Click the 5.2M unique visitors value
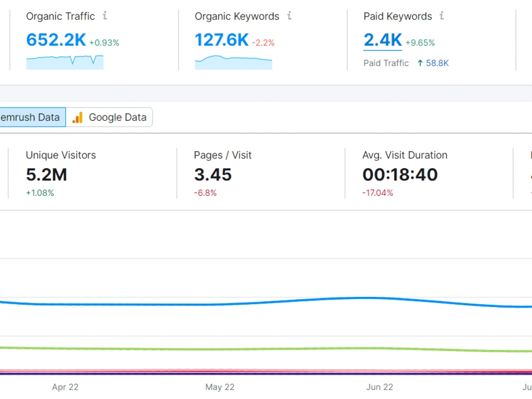 [x=46, y=174]
